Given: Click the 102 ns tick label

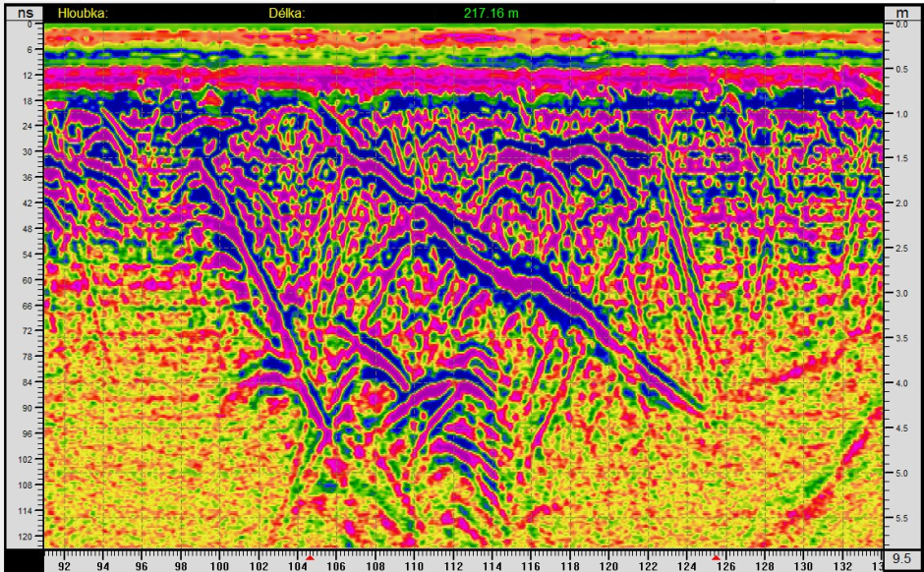Looking at the screenshot, I should pyautogui.click(x=26, y=459).
